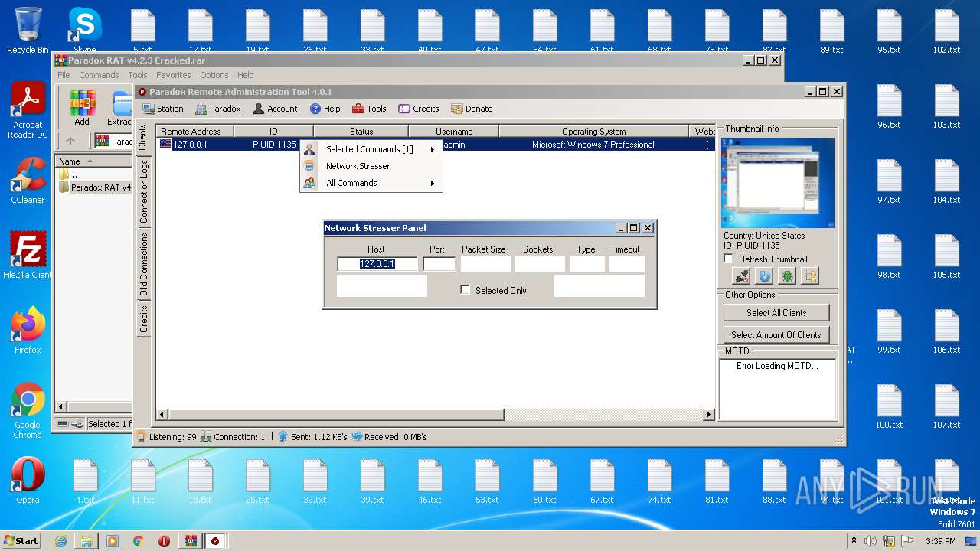Click the Sockets field
The width and height of the screenshot is (980, 551).
[x=540, y=264]
